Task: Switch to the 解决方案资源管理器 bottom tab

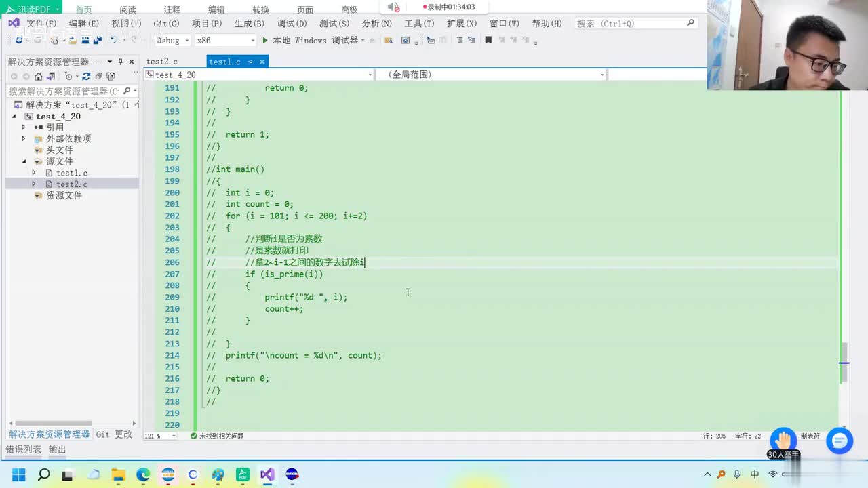Action: tap(49, 434)
